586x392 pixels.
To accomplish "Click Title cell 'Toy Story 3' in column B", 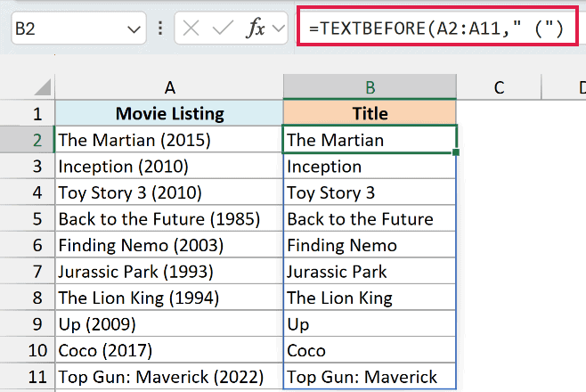I will click(x=370, y=192).
